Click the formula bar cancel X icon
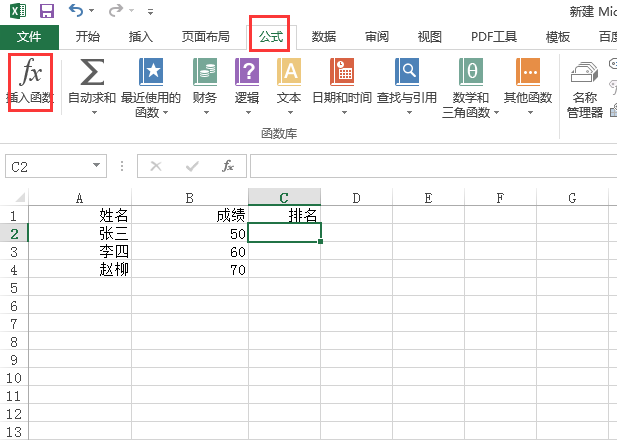Image resolution: width=617 pixels, height=440 pixels. pos(156,166)
